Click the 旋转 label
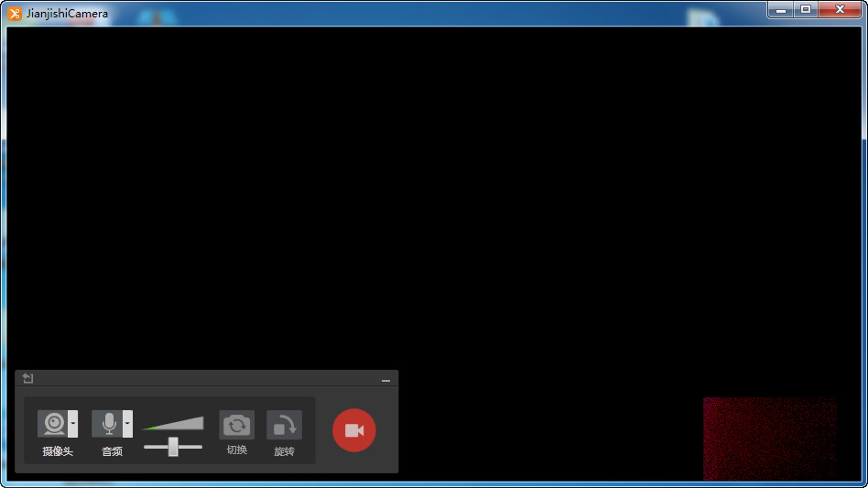This screenshot has height=488, width=868. [x=285, y=451]
